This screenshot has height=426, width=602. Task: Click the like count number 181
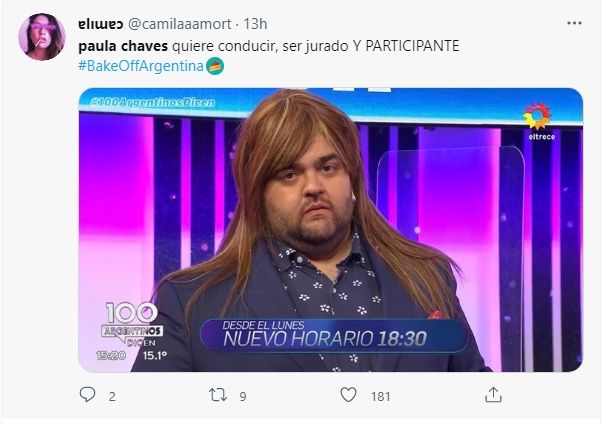pos(380,396)
